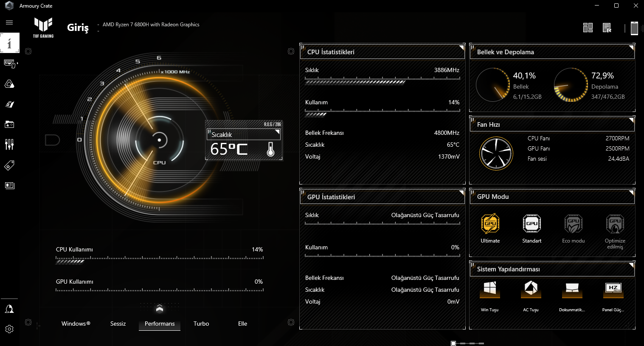
Task: Expand the CPU İstatistikleri panel corner arrow
Action: [x=461, y=47]
